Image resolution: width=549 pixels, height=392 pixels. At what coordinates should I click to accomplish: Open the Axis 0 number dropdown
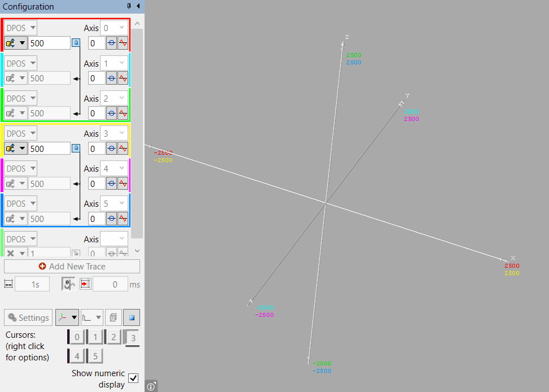pyautogui.click(x=114, y=28)
